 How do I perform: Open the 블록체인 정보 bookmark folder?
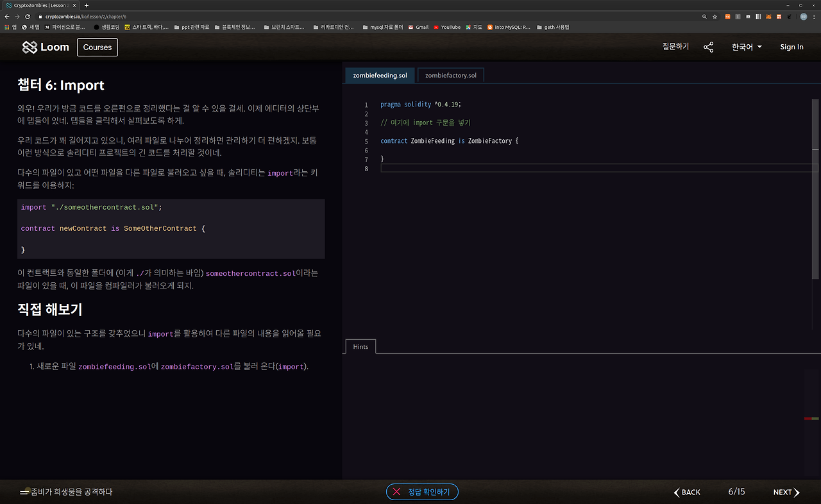[235, 27]
